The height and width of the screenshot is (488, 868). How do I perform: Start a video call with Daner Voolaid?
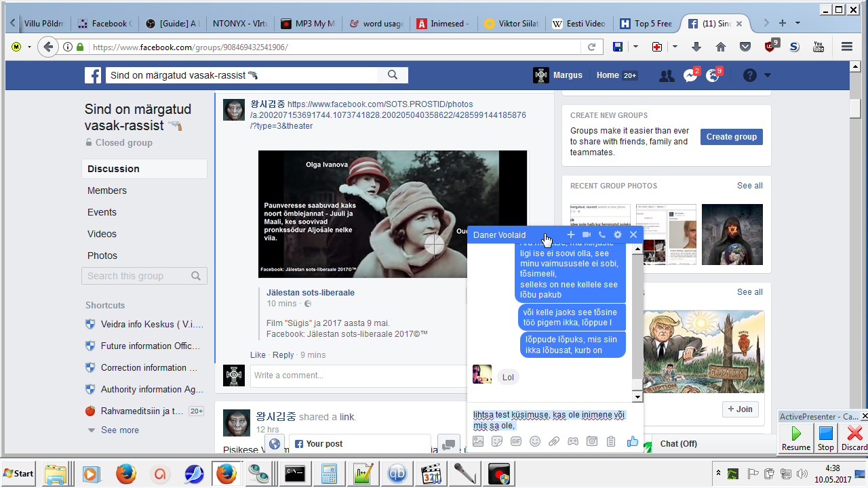[587, 235]
